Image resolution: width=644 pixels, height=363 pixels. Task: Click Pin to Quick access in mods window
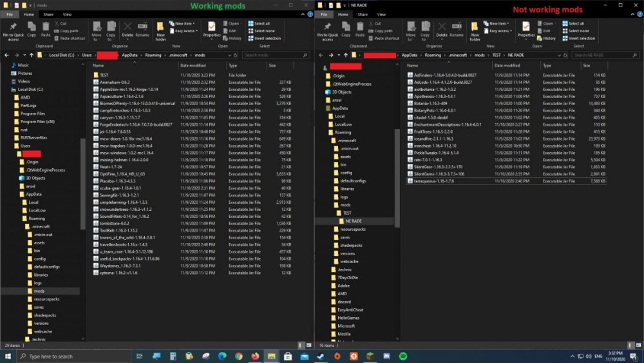click(13, 29)
